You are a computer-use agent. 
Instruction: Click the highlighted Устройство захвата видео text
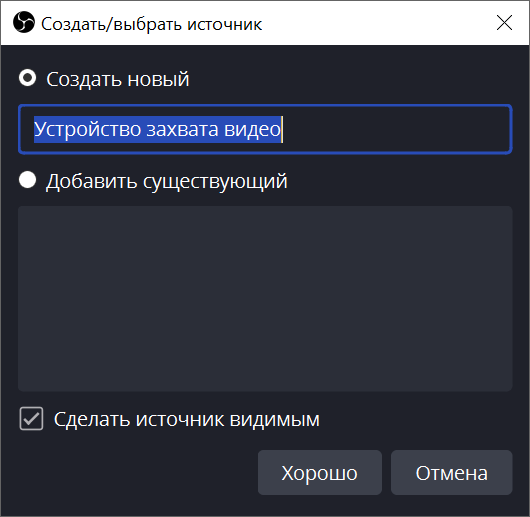(x=158, y=129)
